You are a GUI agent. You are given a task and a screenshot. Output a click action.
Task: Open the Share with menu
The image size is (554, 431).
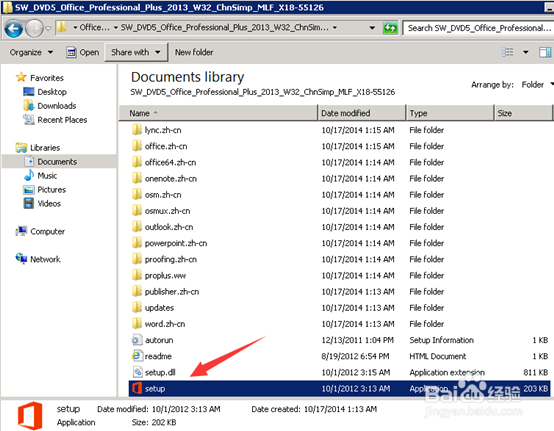[x=136, y=52]
